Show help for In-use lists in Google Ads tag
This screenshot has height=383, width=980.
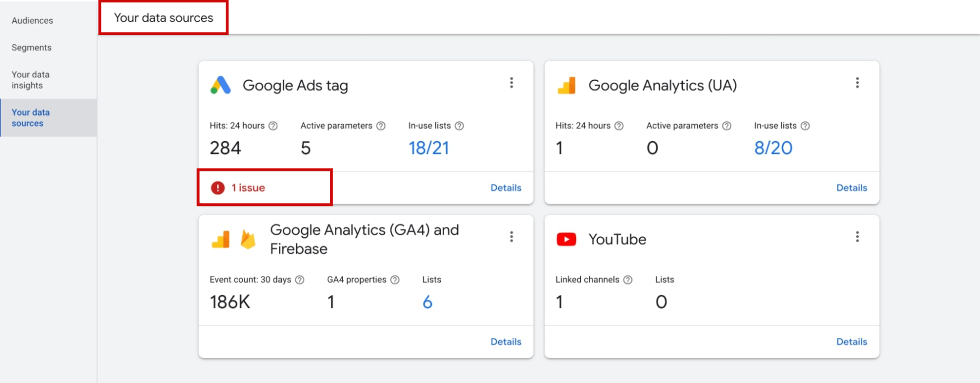pyautogui.click(x=460, y=126)
